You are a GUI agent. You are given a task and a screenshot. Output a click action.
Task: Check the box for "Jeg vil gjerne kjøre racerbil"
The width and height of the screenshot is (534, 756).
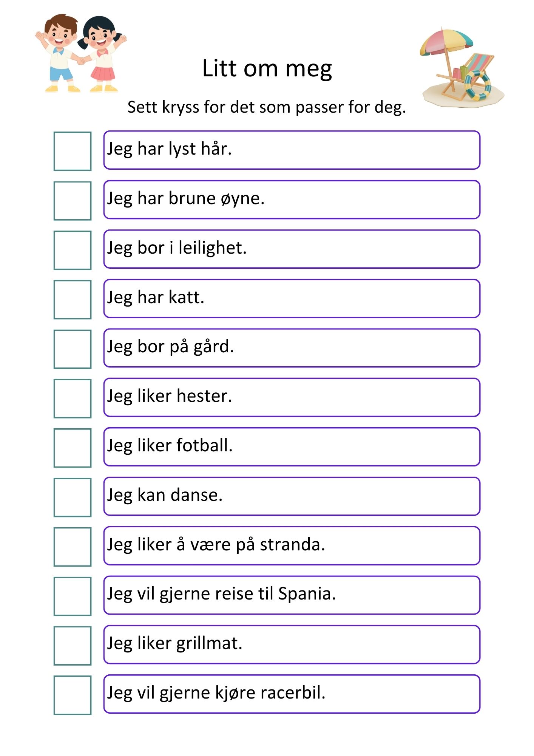[x=73, y=695]
